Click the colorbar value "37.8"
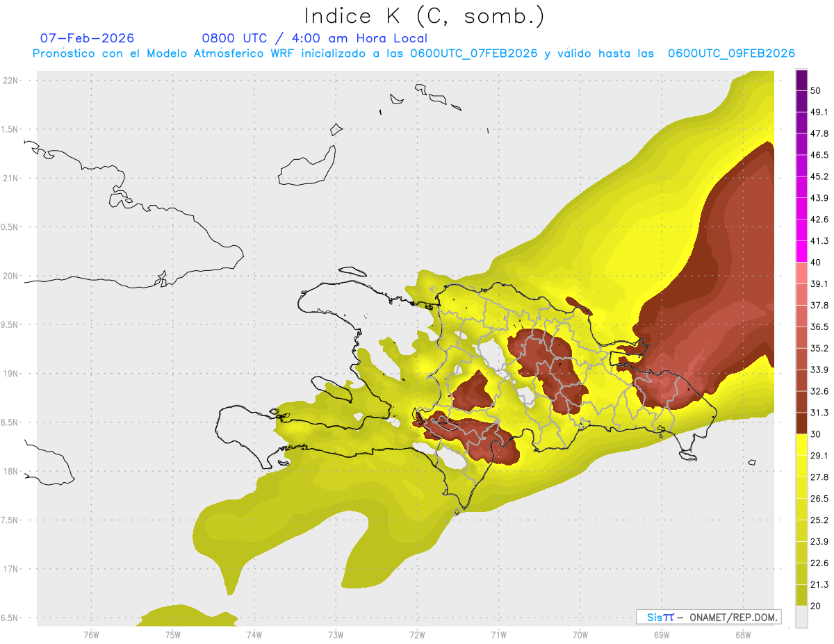Screen dimensions: 834x644 click(x=819, y=305)
